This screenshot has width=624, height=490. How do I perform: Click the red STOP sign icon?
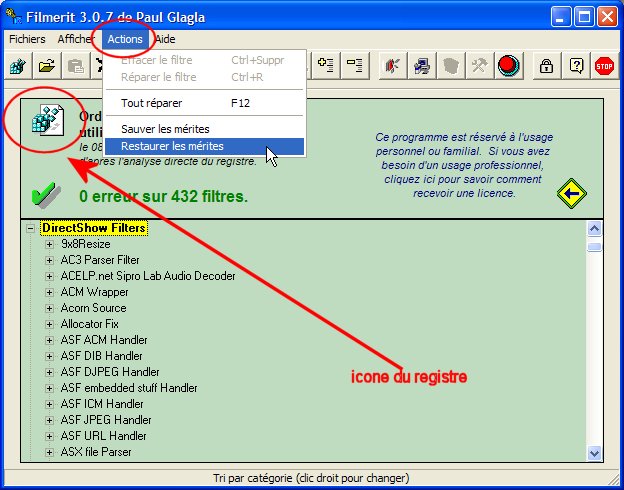pyautogui.click(x=604, y=66)
